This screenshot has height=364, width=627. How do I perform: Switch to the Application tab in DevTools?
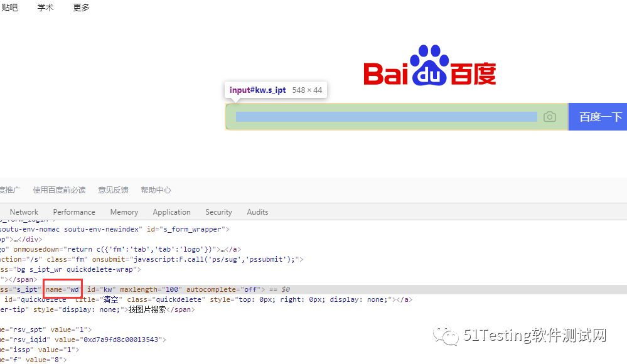(171, 212)
